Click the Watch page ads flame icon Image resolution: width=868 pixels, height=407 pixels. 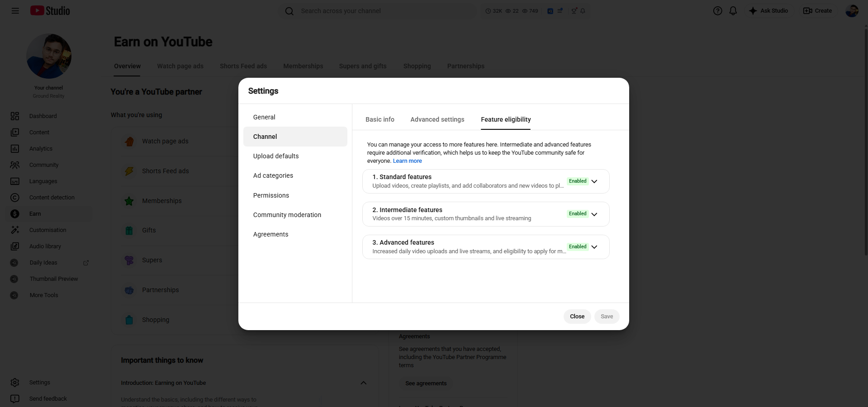129,142
